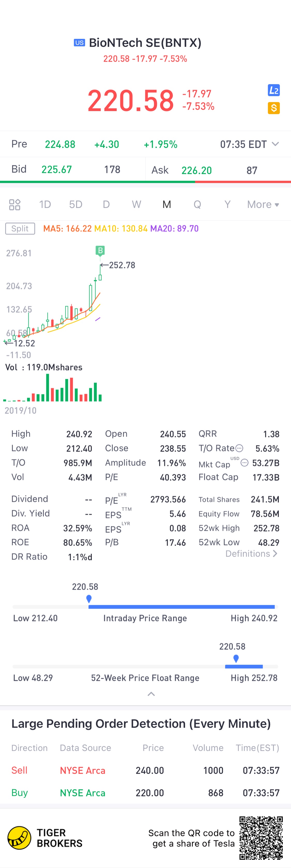
Task: Tap the MA20: 89.70 indicator label
Action: point(175,228)
